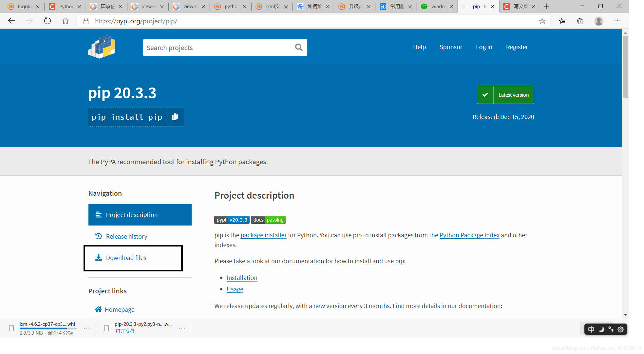Screen dimensions: 644x354
Task: Click the copy command icon next to pip install
Action: click(174, 117)
